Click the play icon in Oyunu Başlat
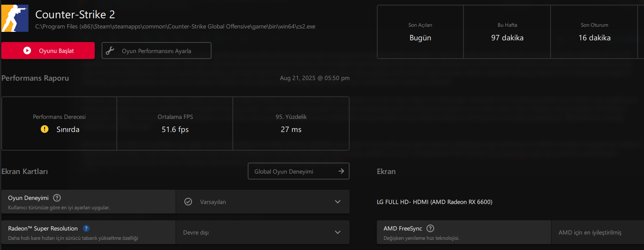Image resolution: width=644 pixels, height=250 pixels. [27, 51]
